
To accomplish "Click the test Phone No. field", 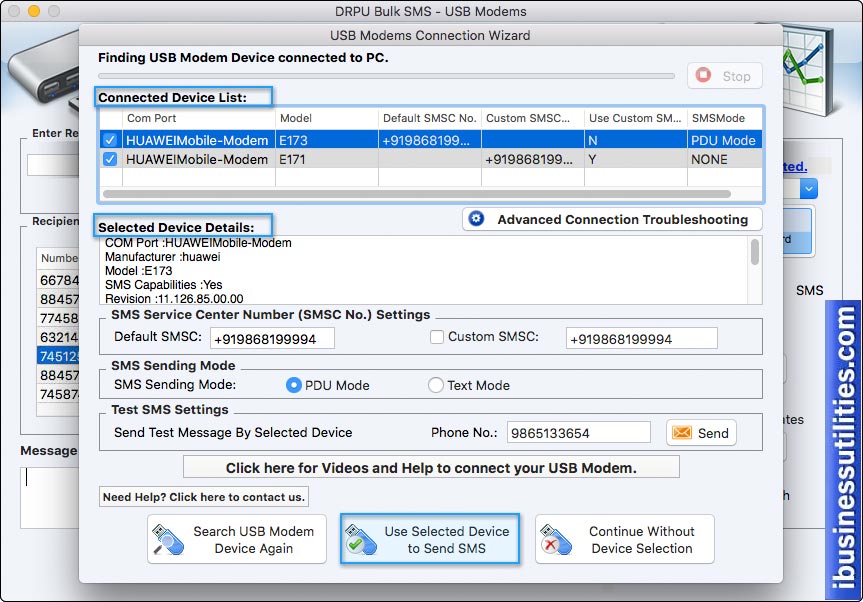I will coord(578,433).
